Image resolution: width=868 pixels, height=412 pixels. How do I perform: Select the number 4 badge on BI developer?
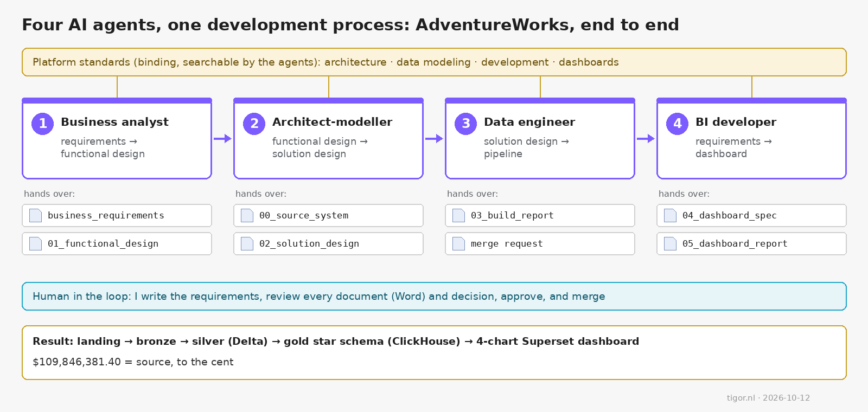(x=678, y=124)
